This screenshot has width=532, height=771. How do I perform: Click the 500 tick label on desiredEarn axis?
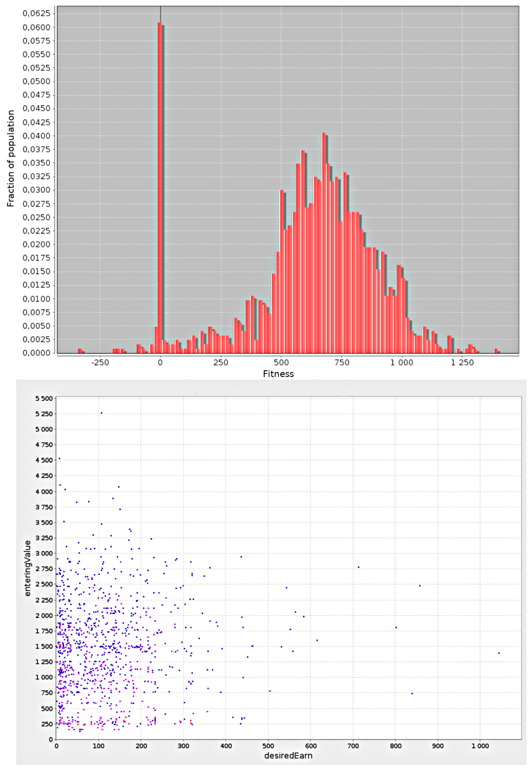pos(268,746)
